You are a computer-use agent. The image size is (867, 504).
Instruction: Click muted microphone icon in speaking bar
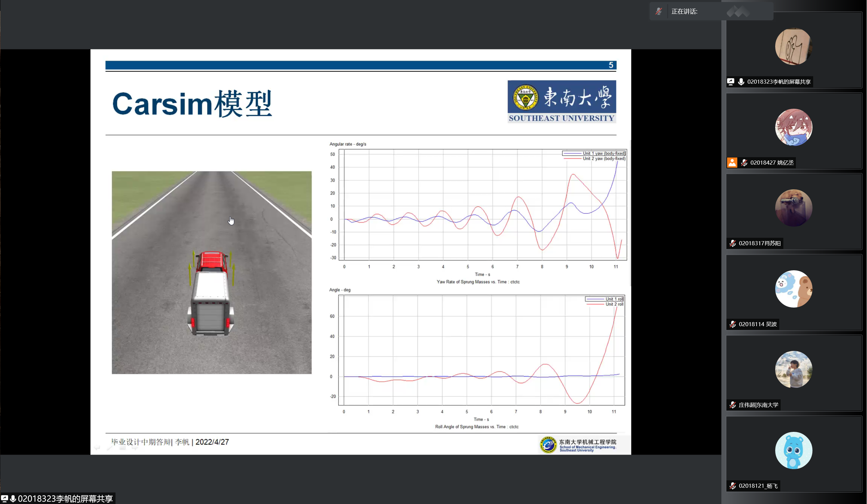click(658, 12)
